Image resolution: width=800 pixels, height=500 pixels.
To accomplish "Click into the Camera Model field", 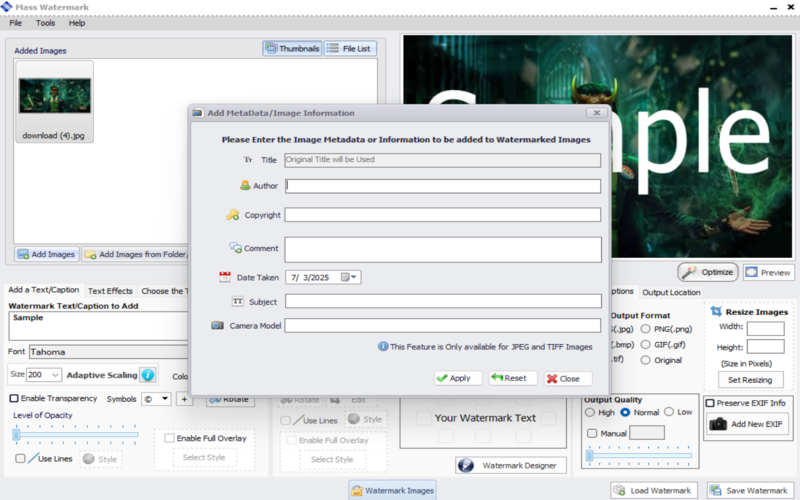I will [x=442, y=326].
